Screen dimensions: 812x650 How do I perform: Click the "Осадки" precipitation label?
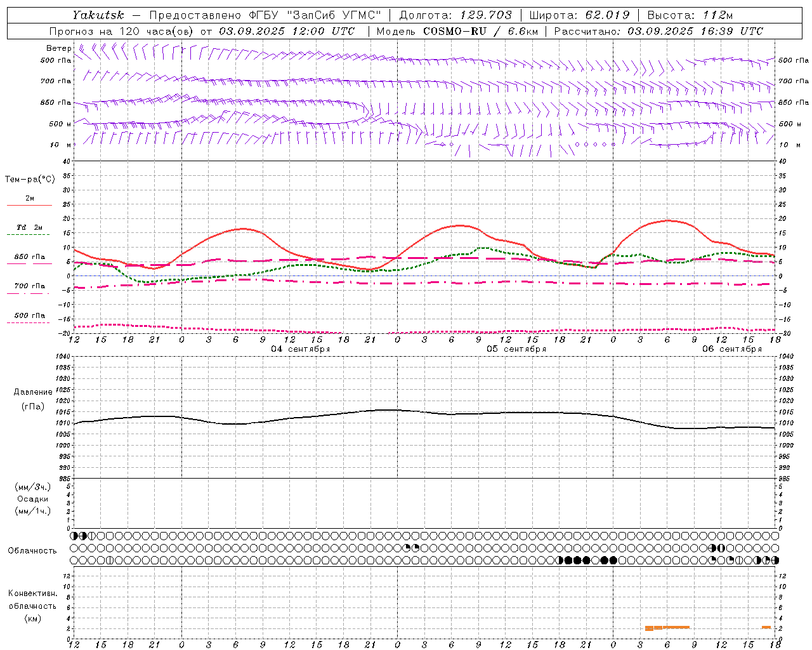pyautogui.click(x=33, y=499)
